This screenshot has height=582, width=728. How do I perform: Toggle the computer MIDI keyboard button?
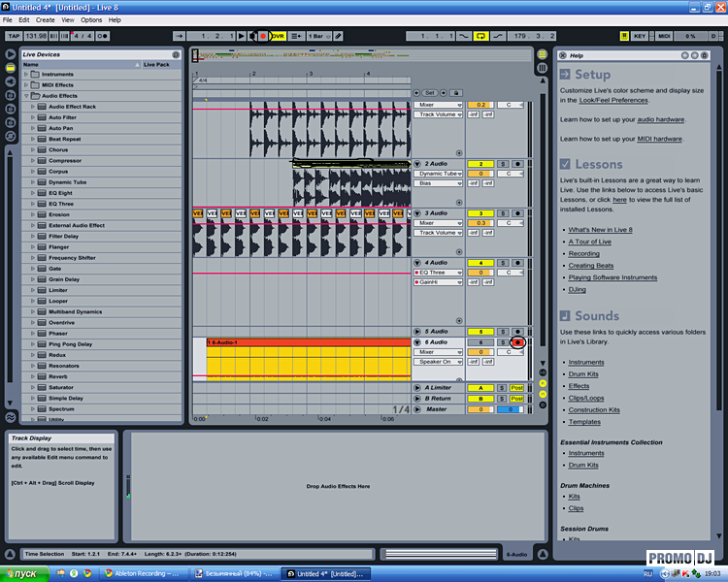(x=624, y=36)
